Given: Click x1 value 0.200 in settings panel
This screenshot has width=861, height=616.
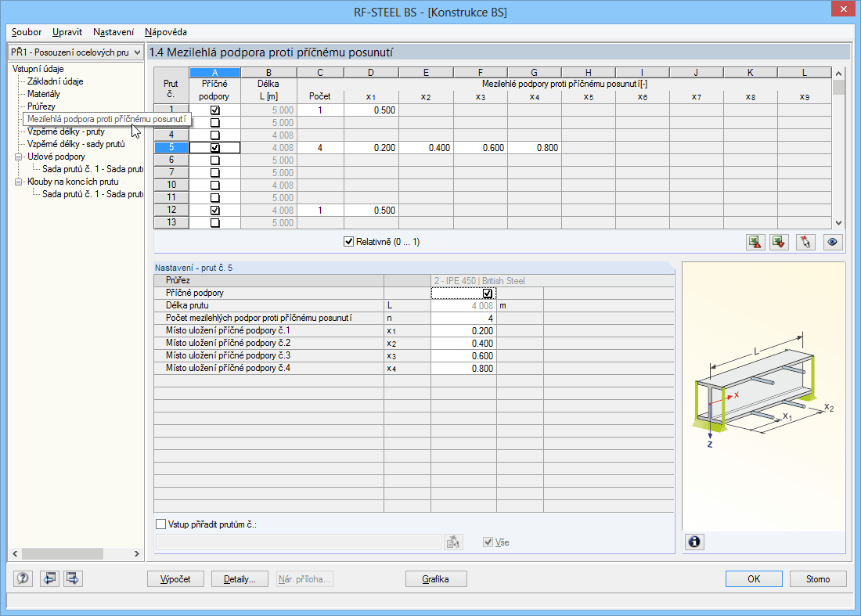Looking at the screenshot, I should [463, 331].
